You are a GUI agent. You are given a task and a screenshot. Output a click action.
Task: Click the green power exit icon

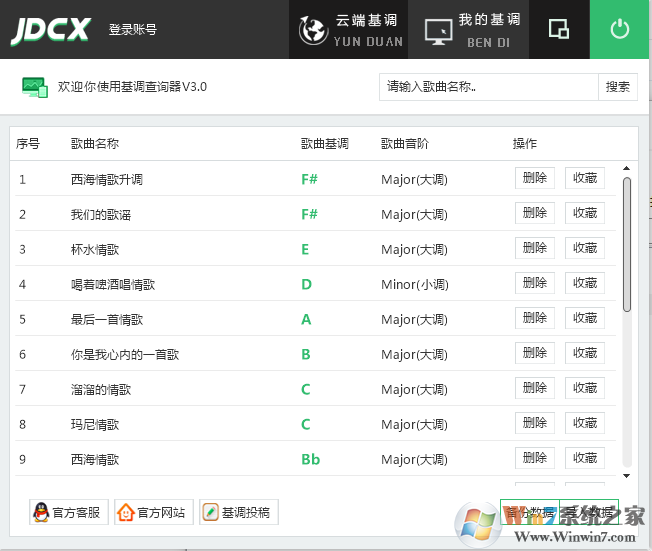pyautogui.click(x=620, y=30)
